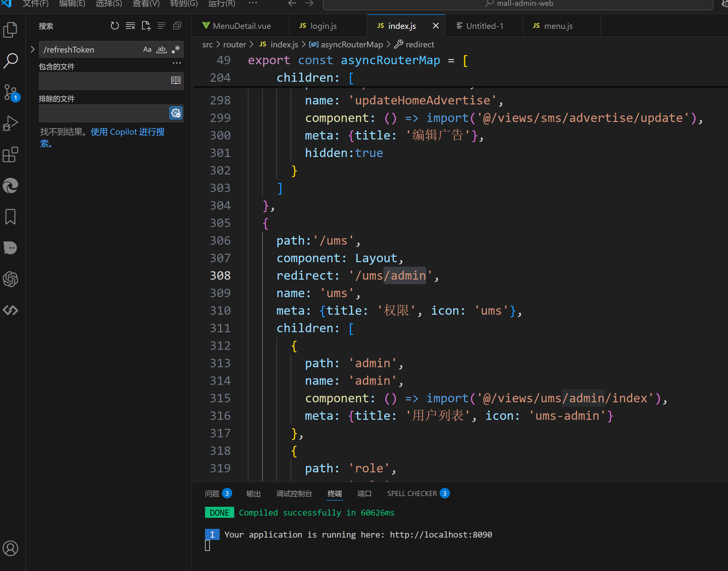728x571 pixels.
Task: Open the Search view in activity bar
Action: click(x=10, y=61)
